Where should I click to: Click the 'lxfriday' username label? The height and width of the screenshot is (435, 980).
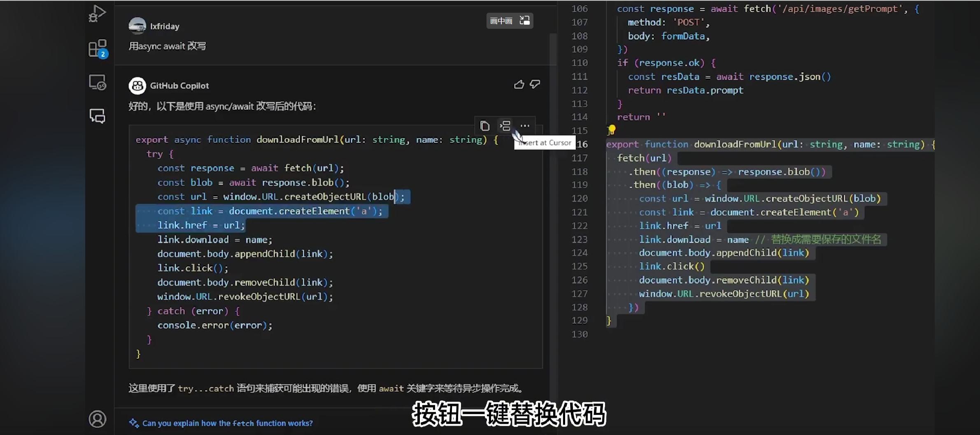coord(165,26)
